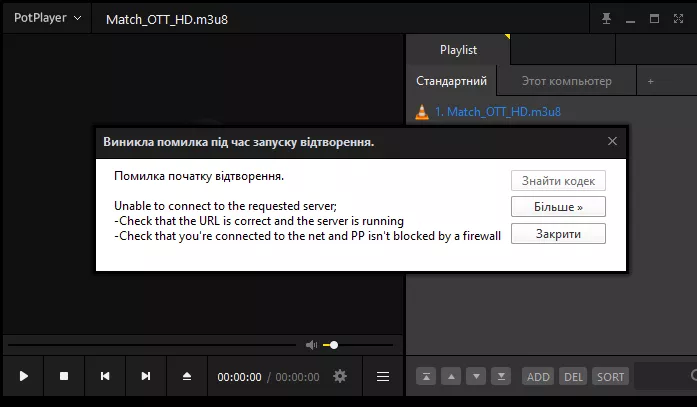Click the Більше » button
This screenshot has width=697, height=407.
coord(558,207)
